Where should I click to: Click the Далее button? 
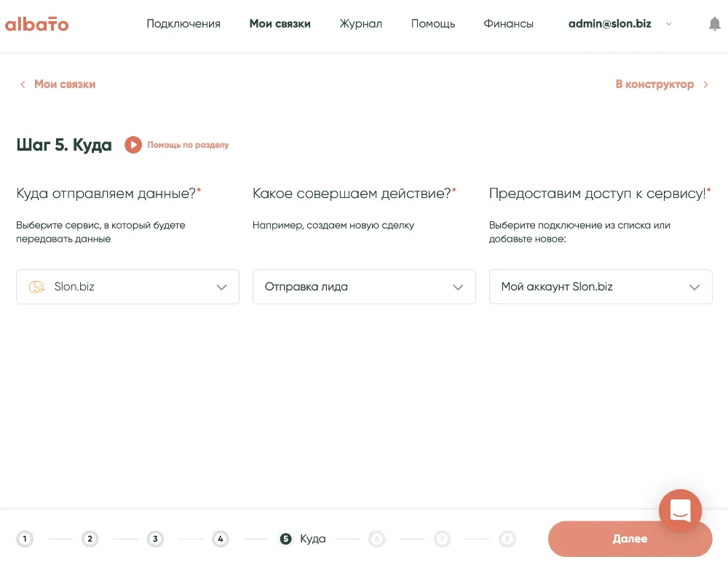[x=630, y=539]
